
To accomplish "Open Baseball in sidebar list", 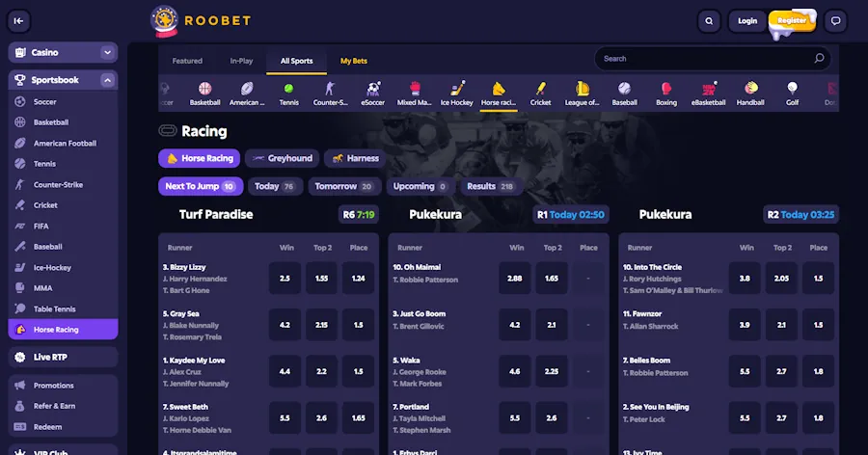I will (x=63, y=247).
